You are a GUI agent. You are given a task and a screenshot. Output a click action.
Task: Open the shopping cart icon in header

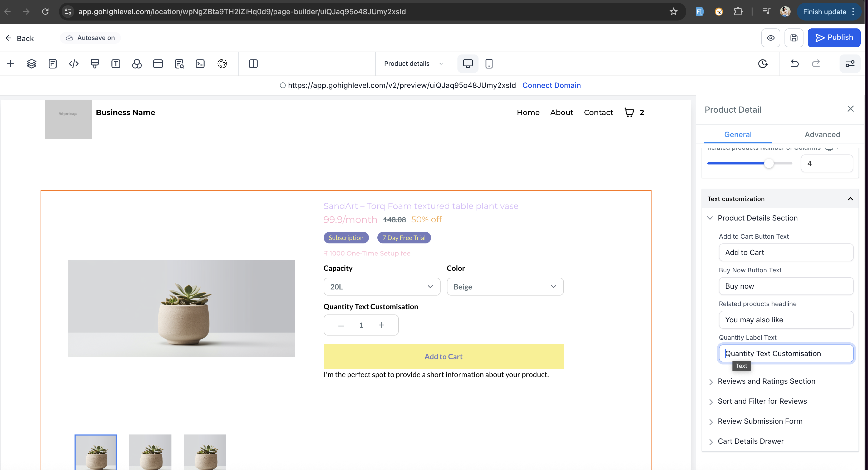[629, 112]
